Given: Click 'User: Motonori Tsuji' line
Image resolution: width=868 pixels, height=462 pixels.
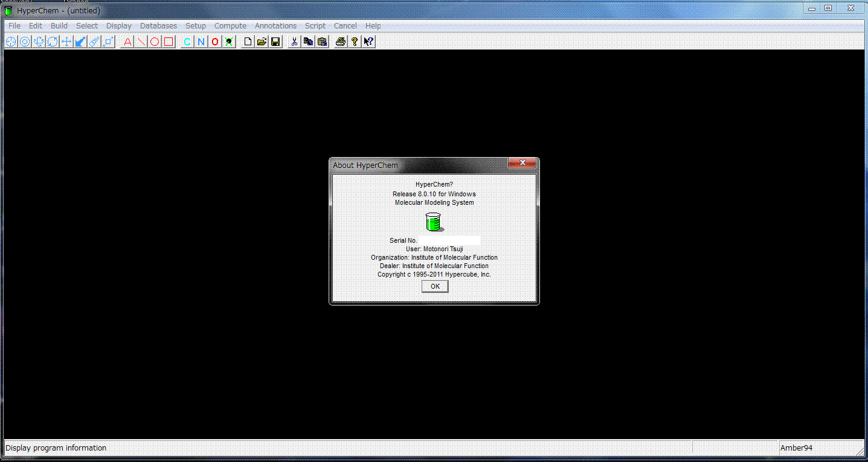Looking at the screenshot, I should pos(434,249).
